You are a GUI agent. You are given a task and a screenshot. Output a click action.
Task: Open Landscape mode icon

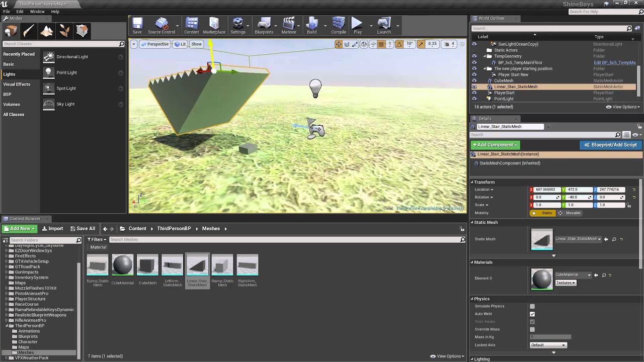[x=47, y=31]
